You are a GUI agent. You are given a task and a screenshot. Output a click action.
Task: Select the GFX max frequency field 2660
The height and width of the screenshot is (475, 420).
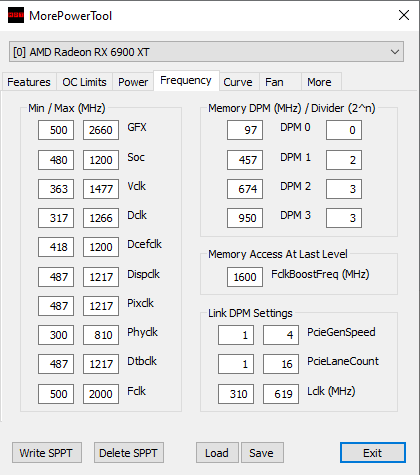[x=101, y=130]
